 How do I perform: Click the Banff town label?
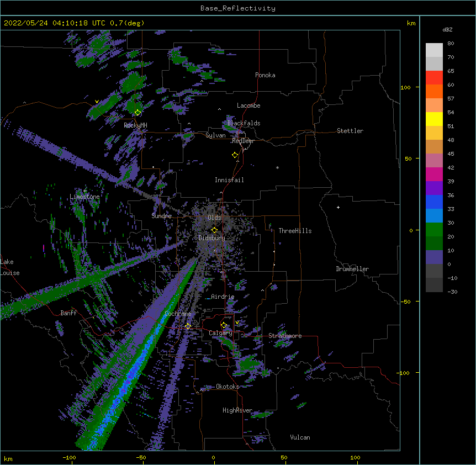pos(68,313)
